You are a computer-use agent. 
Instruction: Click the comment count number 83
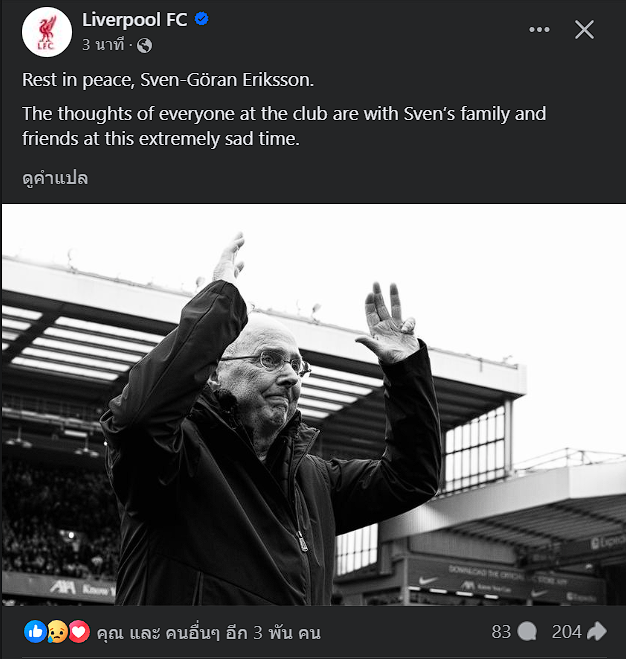[x=501, y=632]
